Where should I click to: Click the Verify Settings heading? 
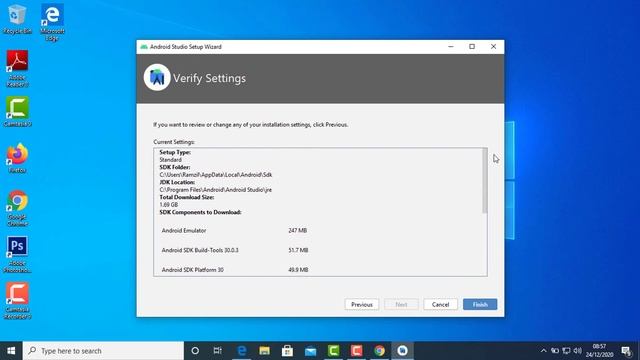click(209, 78)
